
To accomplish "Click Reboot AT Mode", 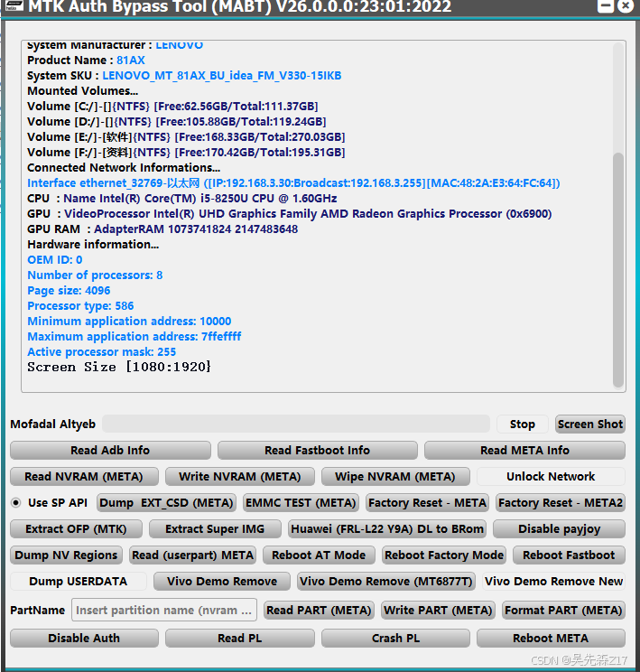I will pyautogui.click(x=319, y=555).
